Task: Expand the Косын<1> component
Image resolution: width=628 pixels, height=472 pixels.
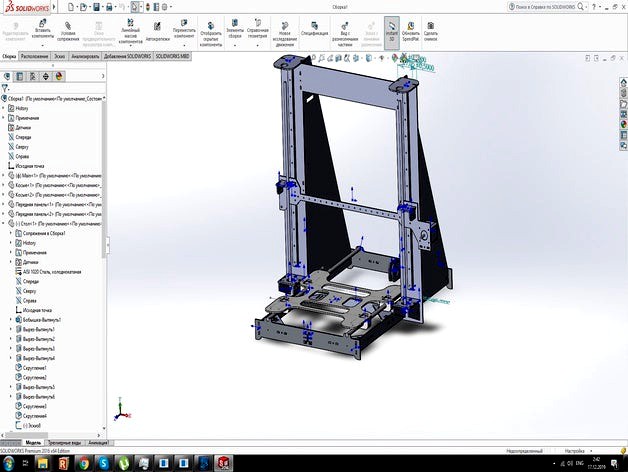Action: (x=4, y=185)
